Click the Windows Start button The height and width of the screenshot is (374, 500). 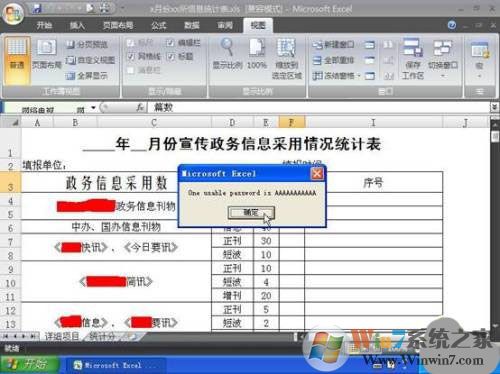pyautogui.click(x=30, y=364)
